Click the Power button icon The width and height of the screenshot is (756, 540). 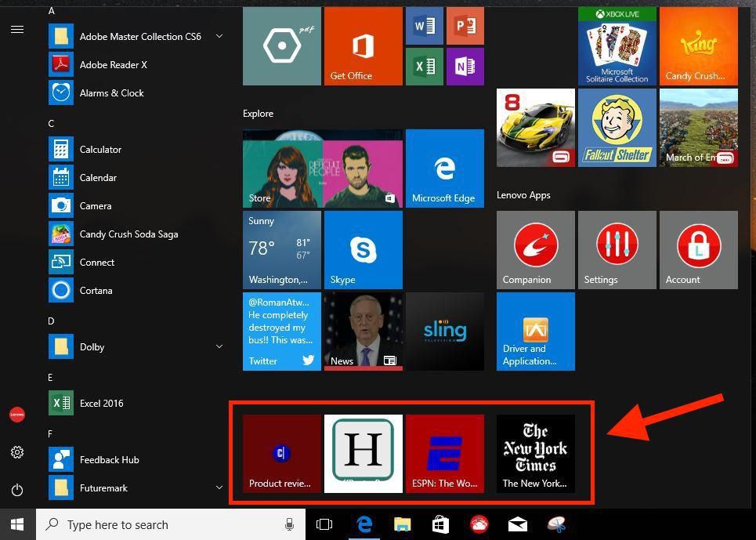(x=17, y=491)
